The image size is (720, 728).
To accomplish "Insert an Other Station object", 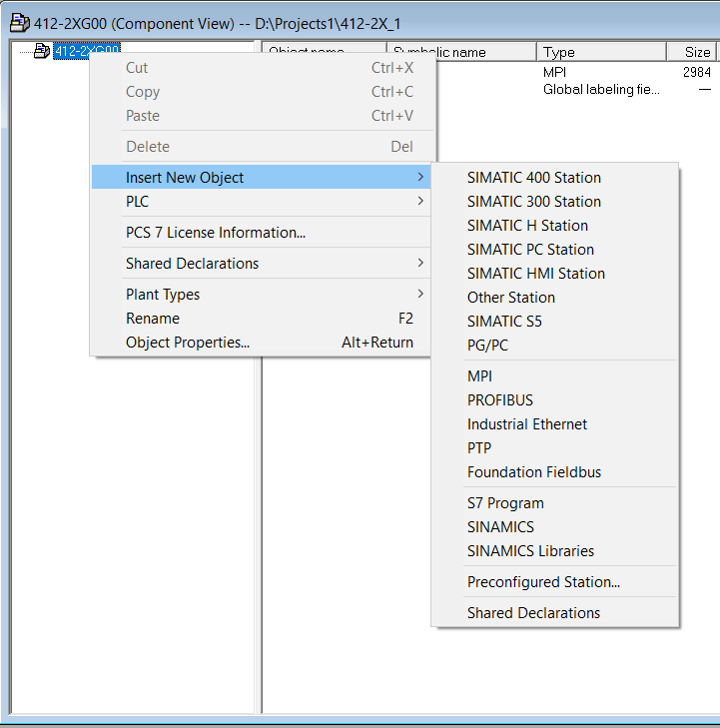I will [x=555, y=298].
